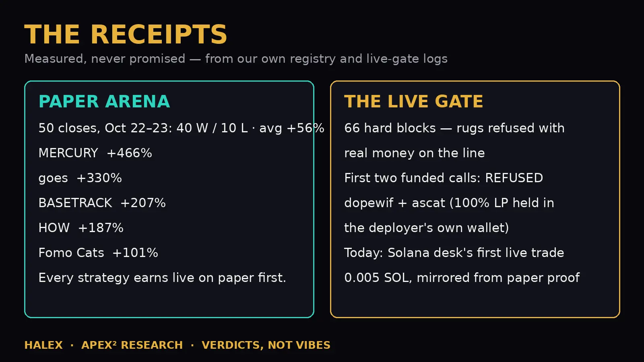Click the '66 hard blocks' line
644x362 pixels.
point(454,128)
